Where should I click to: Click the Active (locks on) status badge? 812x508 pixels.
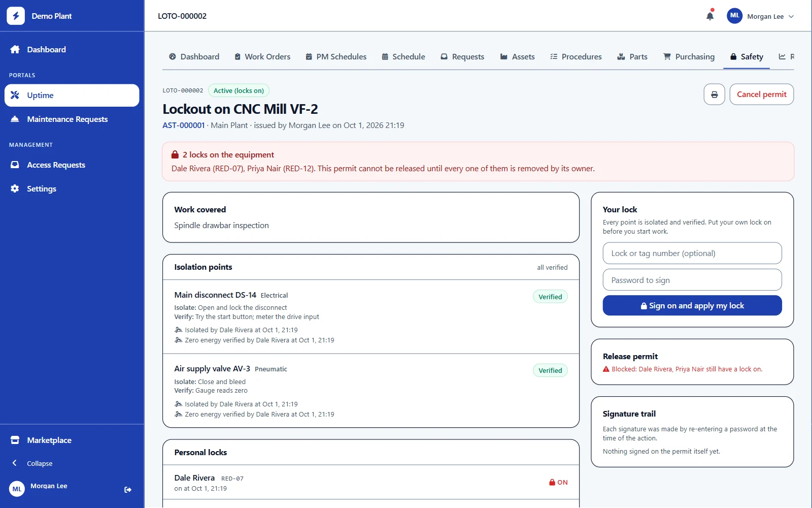239,91
